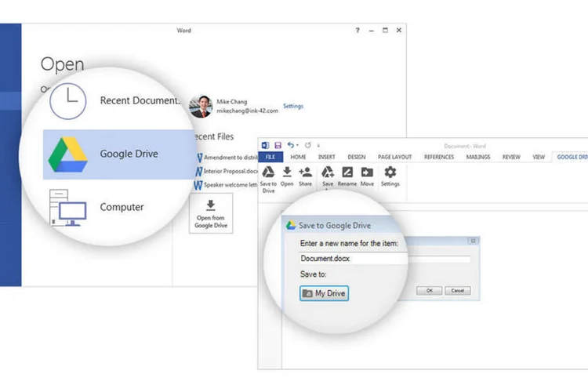Image resolution: width=588 pixels, height=392 pixels.
Task: Open Customize Quick Access Toolbar dropdown
Action: coord(318,146)
